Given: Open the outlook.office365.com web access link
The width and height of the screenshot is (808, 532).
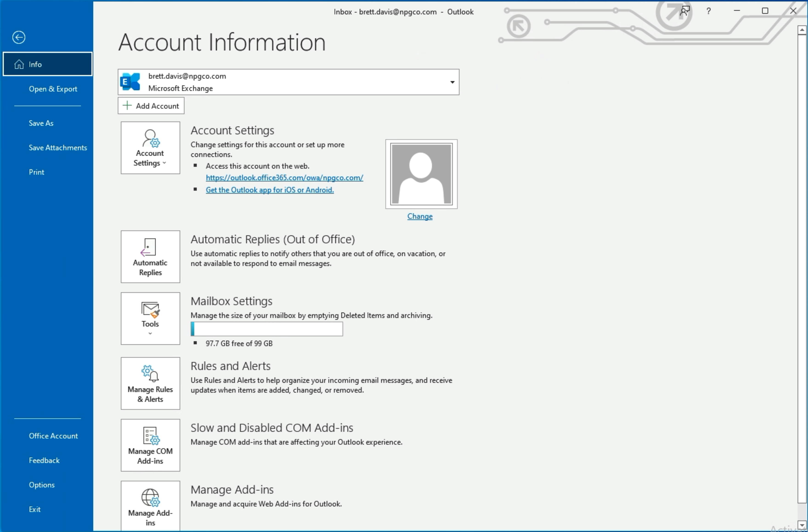Looking at the screenshot, I should point(285,178).
